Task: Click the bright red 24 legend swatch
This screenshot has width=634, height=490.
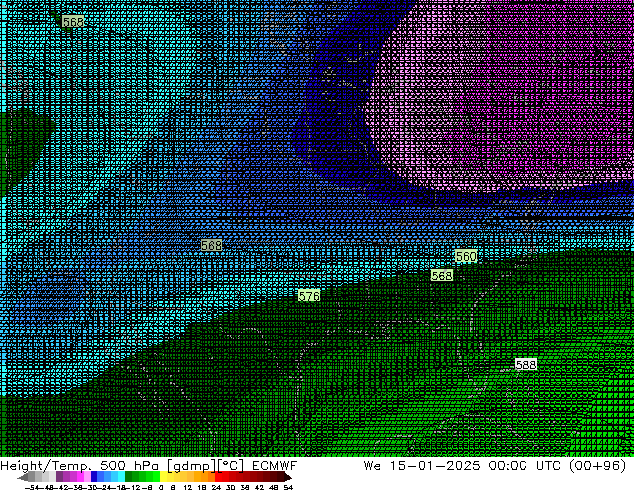Action: [218, 477]
